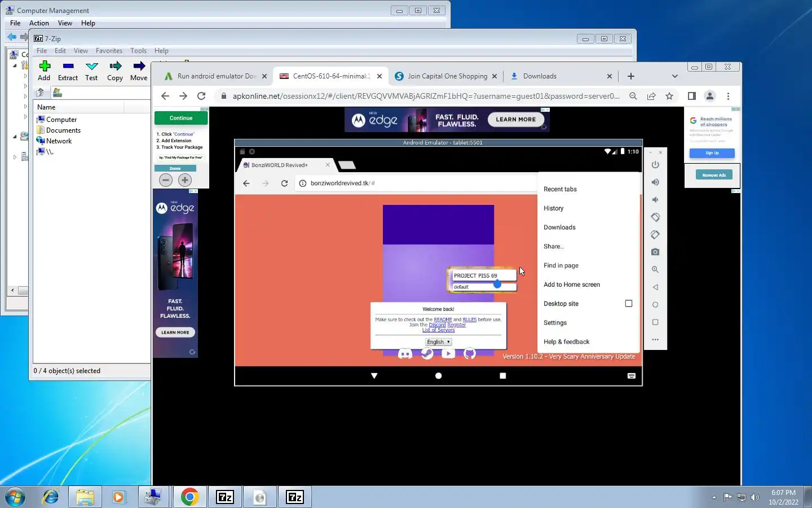
Task: Open the Action menu in Computer Management
Action: coord(39,23)
